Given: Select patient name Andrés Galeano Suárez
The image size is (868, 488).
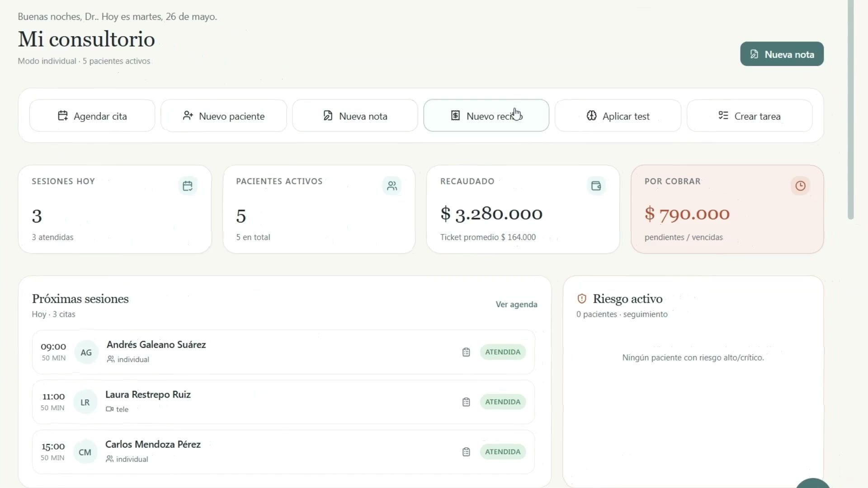Looking at the screenshot, I should coord(156,344).
